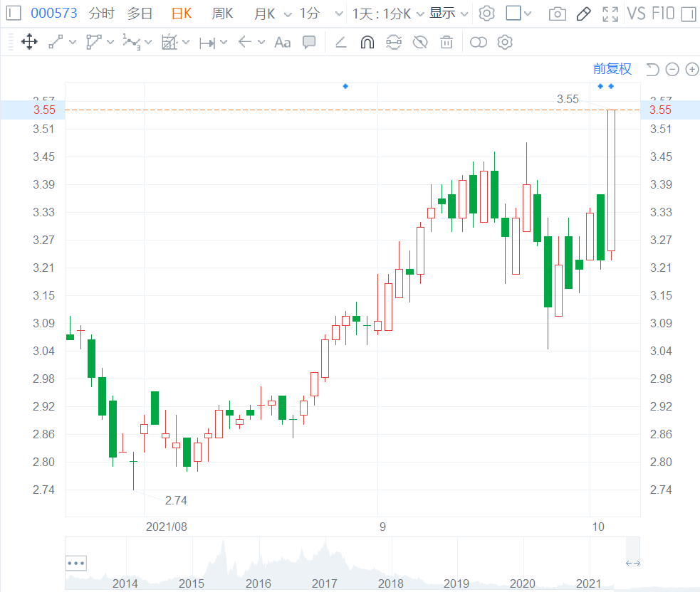
Task: Select the range measurement tool
Action: (x=207, y=43)
